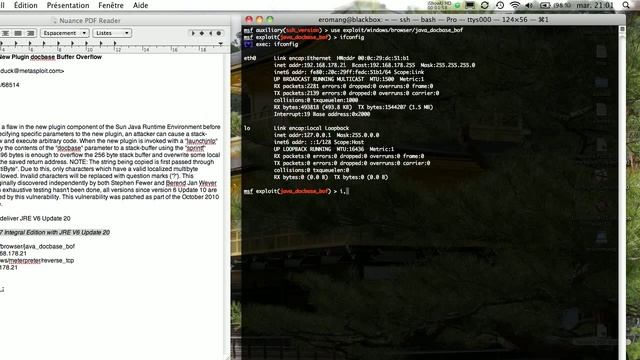This screenshot has width=640, height=360.
Task: Click the "eth0" interface label in Terminal
Action: [250, 58]
